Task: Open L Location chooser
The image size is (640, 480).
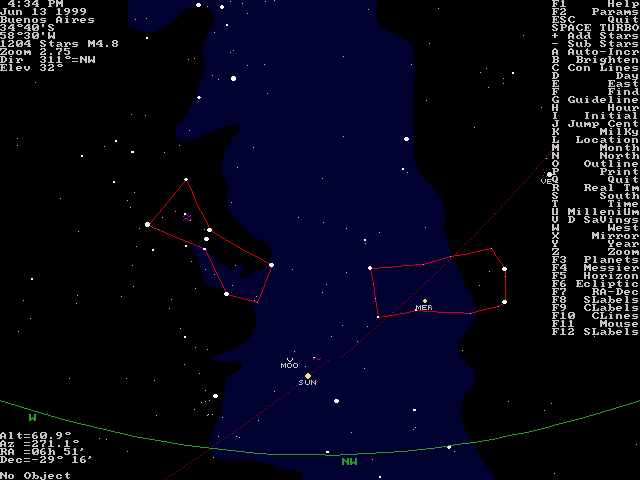Action: pos(596,140)
